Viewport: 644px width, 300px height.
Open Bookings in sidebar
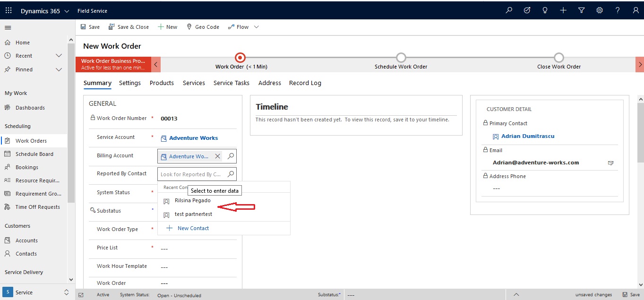(27, 167)
